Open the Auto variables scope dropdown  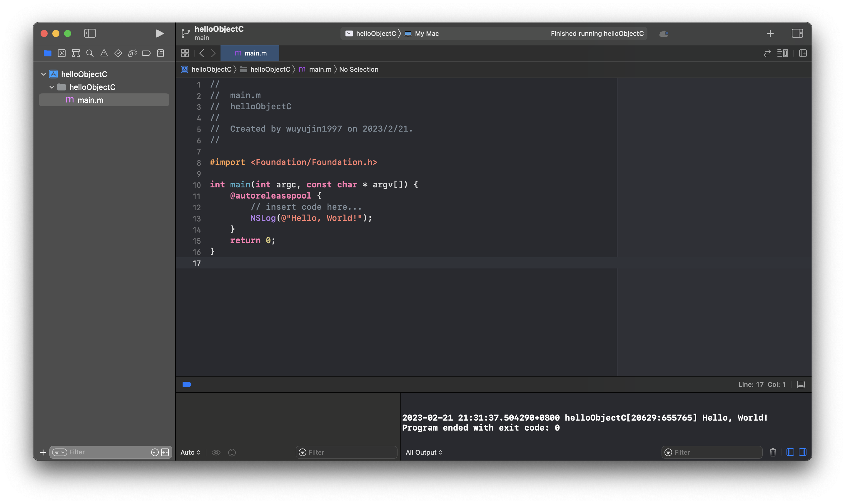click(x=190, y=452)
